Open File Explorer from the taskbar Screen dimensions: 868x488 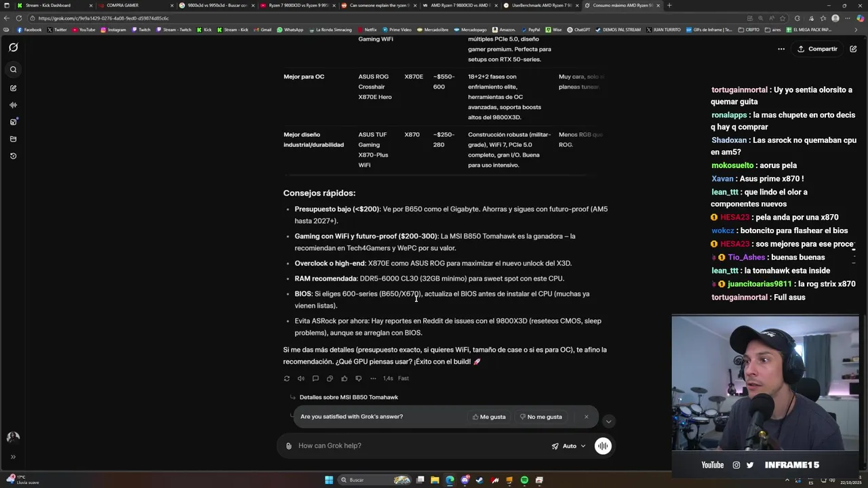pos(435,480)
